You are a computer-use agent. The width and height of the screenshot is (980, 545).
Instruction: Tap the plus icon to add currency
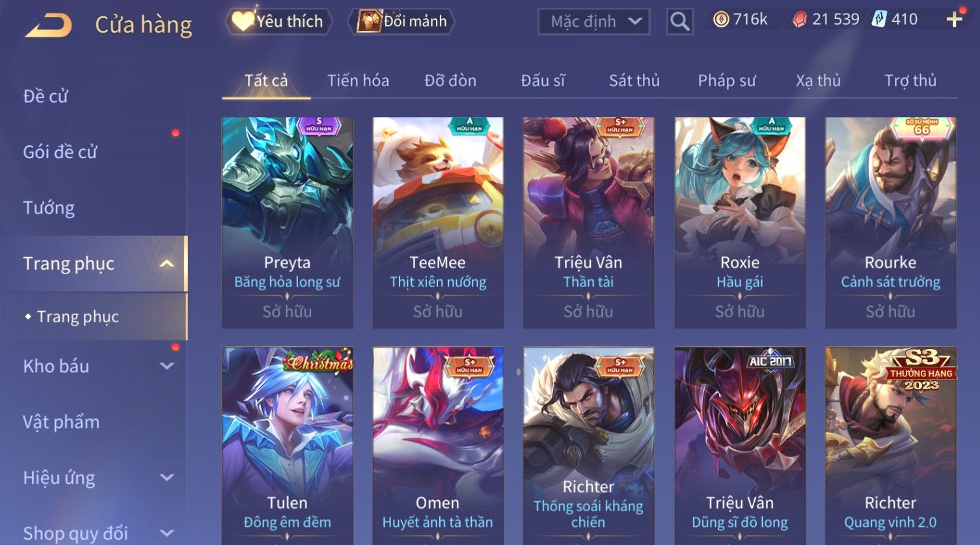point(955,20)
